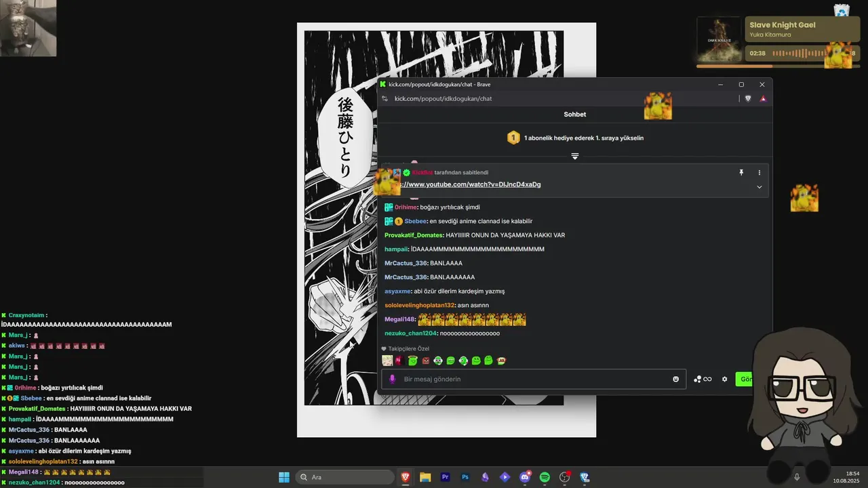Click the gift subscription leaderboard banner
Viewport: 868px width, 488px height.
pyautogui.click(x=575, y=138)
